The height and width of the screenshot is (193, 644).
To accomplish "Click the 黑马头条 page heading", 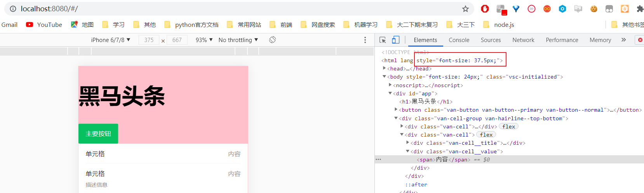I will [x=122, y=96].
